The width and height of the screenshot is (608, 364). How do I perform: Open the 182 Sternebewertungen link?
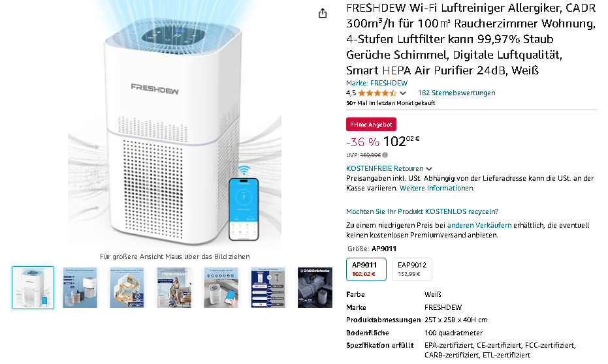pos(456,93)
